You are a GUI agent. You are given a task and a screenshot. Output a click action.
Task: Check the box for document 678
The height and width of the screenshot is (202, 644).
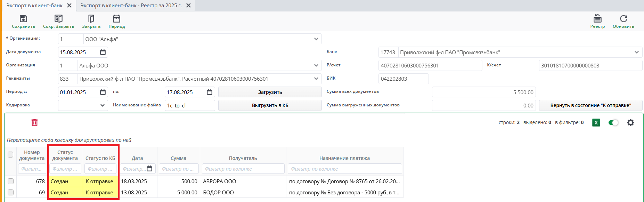tap(10, 181)
